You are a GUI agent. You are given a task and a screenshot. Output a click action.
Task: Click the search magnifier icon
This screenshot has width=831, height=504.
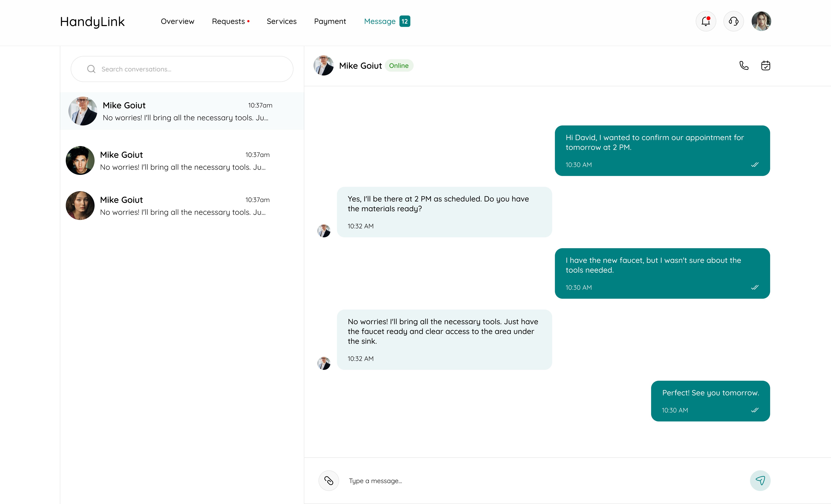click(91, 69)
